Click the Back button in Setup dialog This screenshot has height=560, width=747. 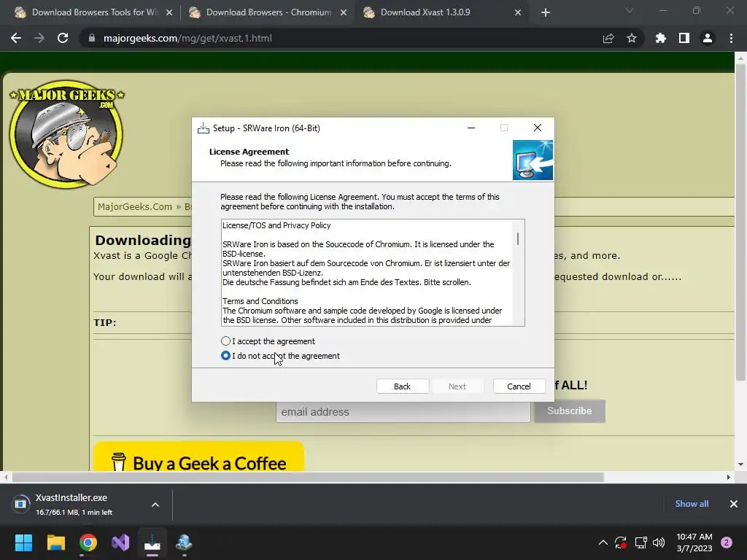402,386
